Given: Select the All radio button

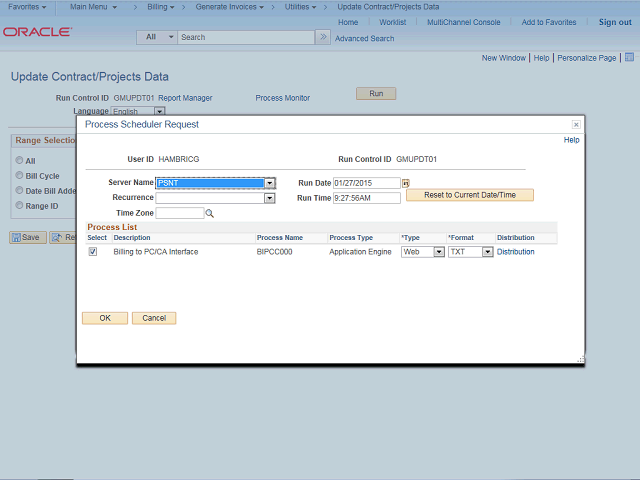Looking at the screenshot, I should (18, 160).
